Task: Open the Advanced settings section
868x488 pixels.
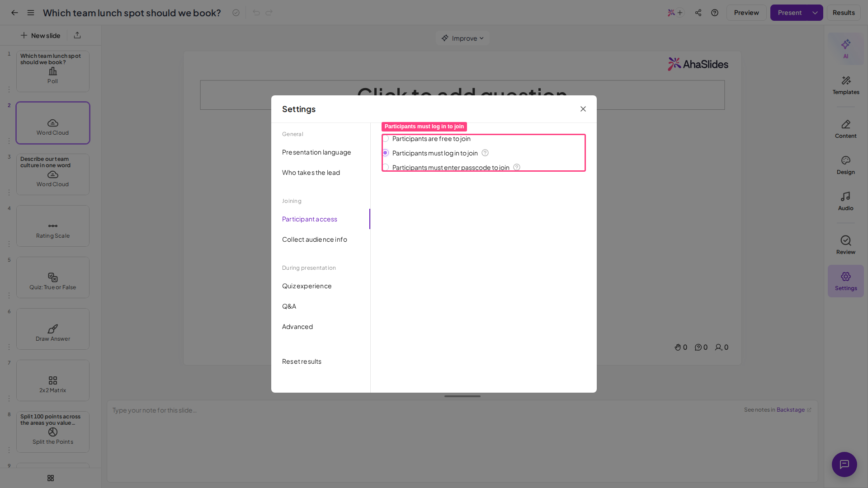Action: [297, 327]
